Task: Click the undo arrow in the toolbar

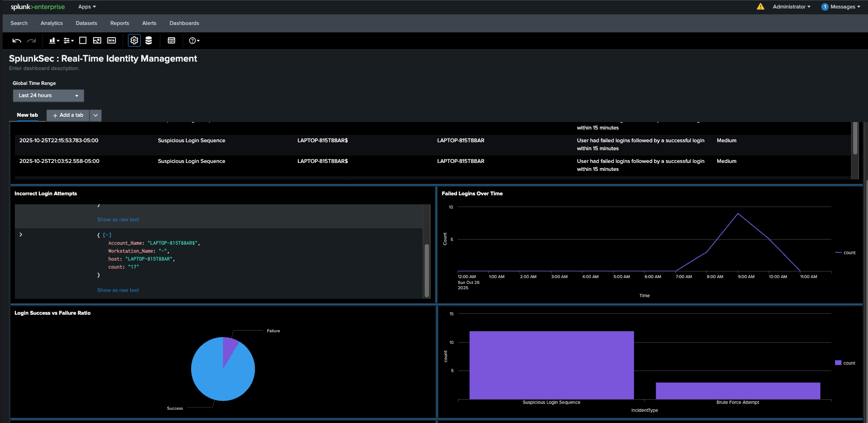Action: 16,40
